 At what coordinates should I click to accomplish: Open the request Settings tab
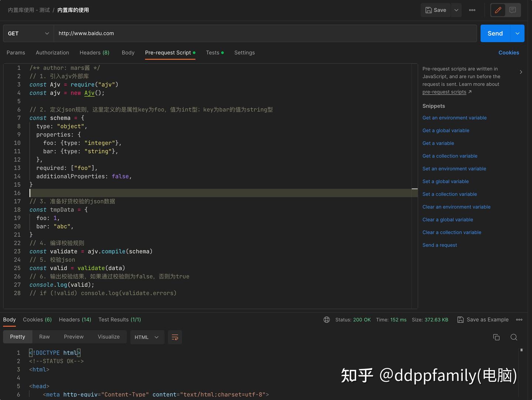pyautogui.click(x=245, y=53)
